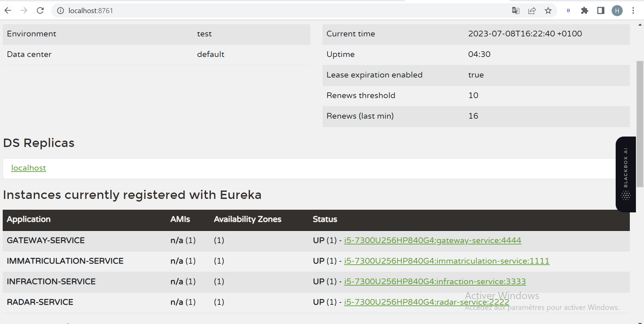Open the radar-service:2222 instance link

tap(426, 302)
